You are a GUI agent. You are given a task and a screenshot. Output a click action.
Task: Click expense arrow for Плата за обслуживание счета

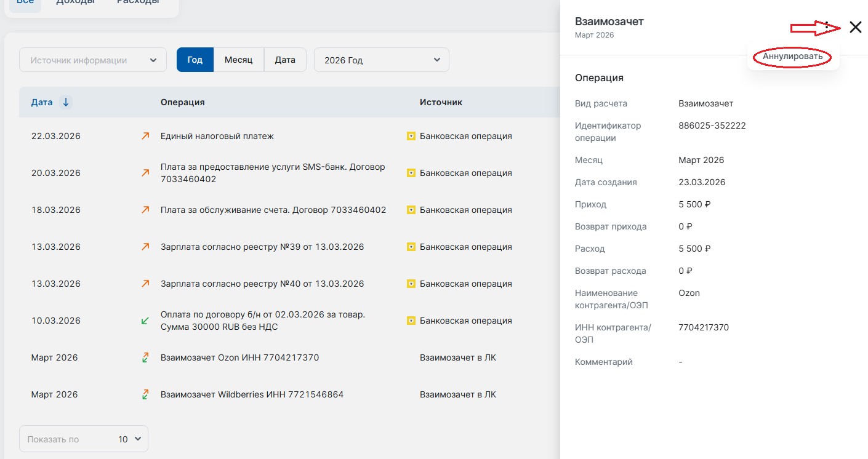point(145,210)
